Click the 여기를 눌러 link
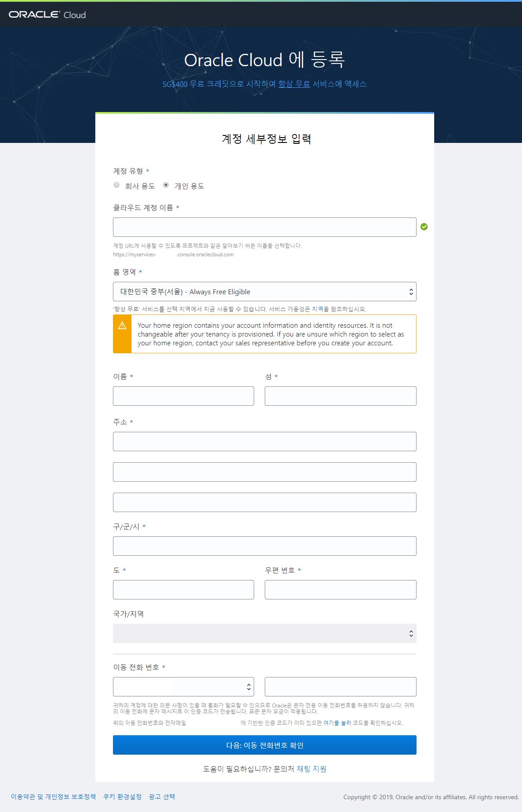Viewport: 522px width, 812px height. coord(337,723)
